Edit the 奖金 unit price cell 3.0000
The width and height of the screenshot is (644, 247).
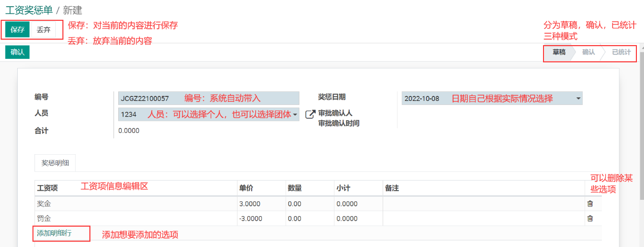point(259,204)
